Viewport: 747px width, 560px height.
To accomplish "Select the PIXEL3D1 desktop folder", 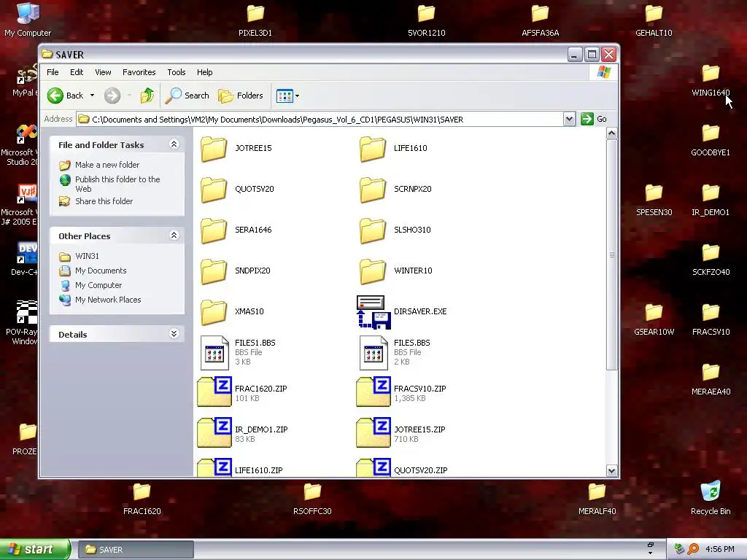I will point(255,20).
